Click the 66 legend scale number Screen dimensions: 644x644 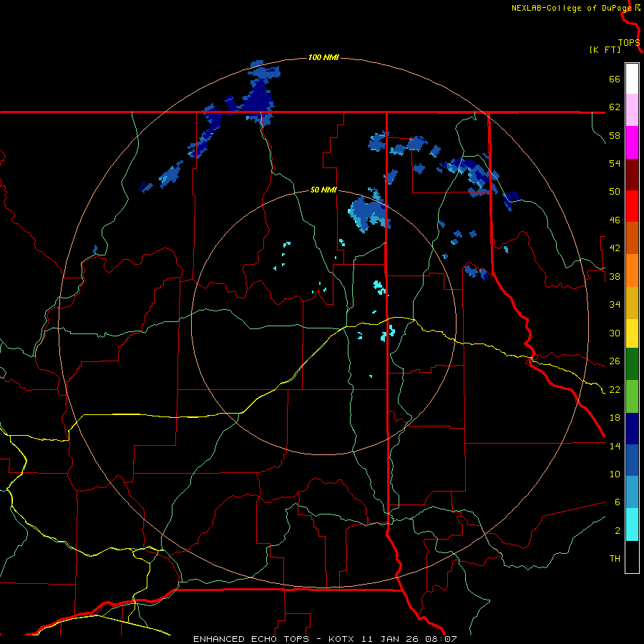(x=615, y=79)
